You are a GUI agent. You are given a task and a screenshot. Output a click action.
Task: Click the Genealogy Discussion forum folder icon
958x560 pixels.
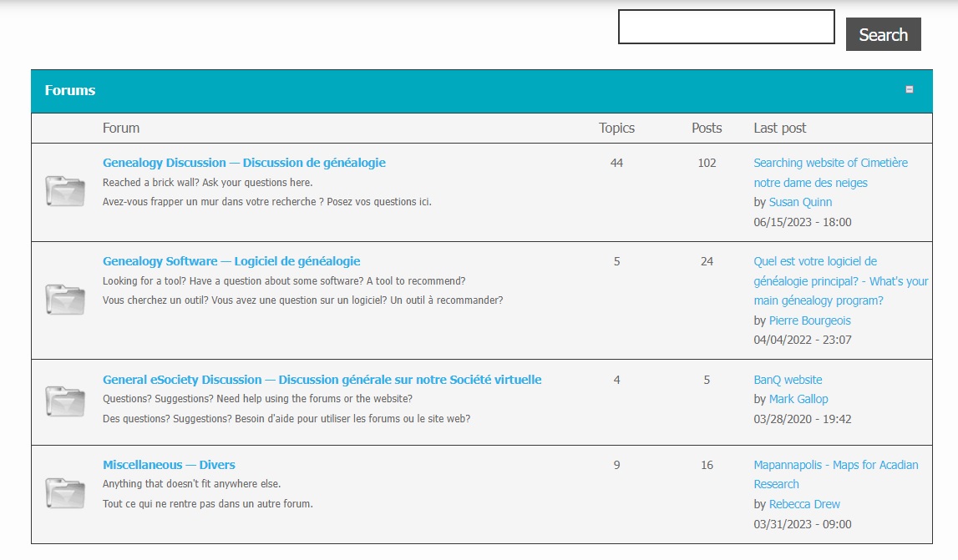pyautogui.click(x=64, y=191)
